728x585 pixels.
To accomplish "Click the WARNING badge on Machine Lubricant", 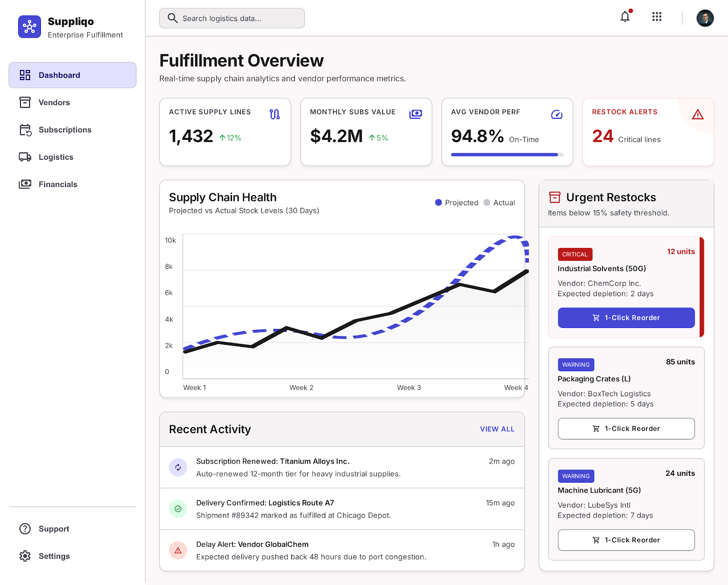I will click(x=576, y=476).
